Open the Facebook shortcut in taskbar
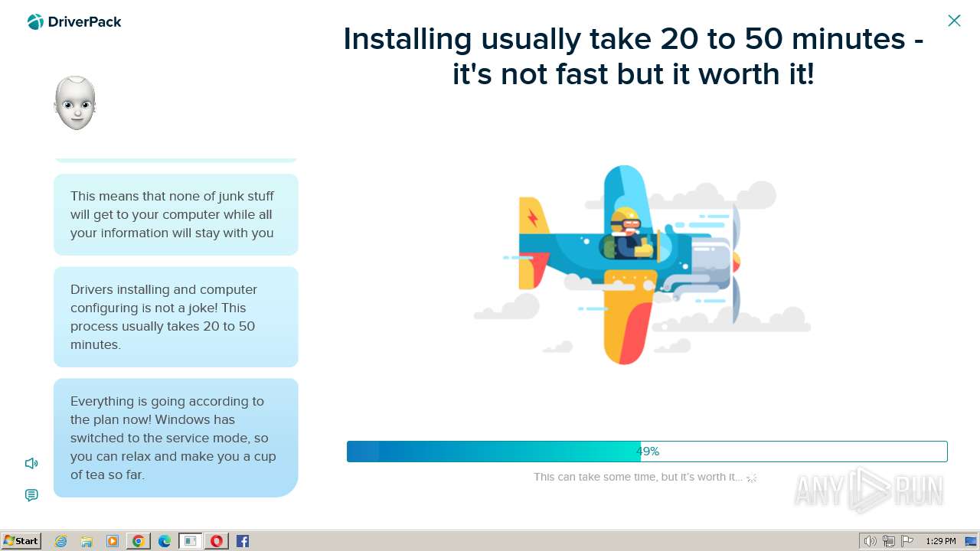980x551 pixels. coord(243,541)
